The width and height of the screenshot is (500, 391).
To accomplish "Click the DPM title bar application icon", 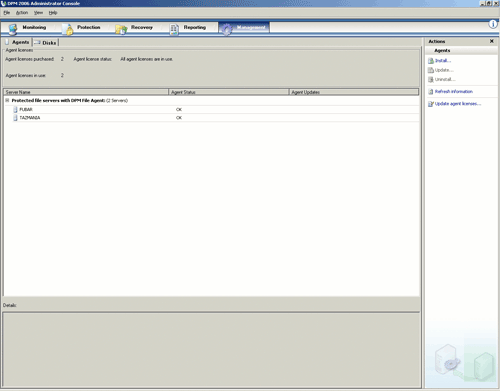I will pyautogui.click(x=3, y=3).
